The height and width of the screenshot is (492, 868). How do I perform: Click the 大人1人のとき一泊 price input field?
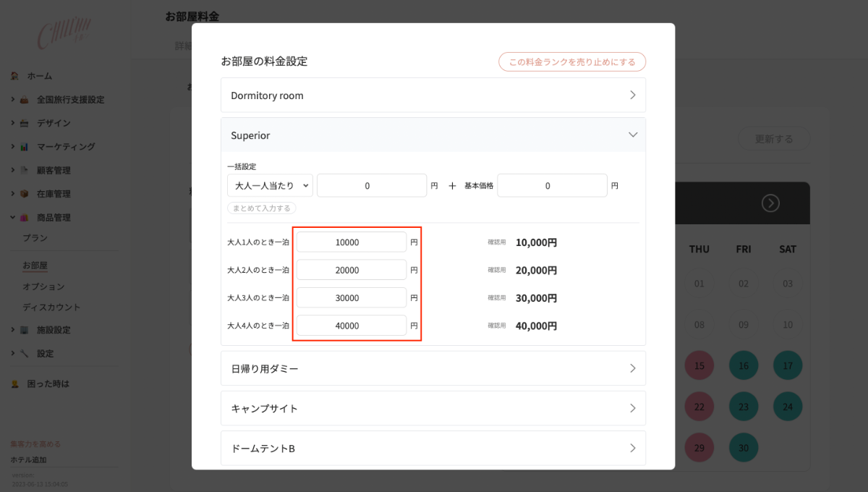pos(352,242)
